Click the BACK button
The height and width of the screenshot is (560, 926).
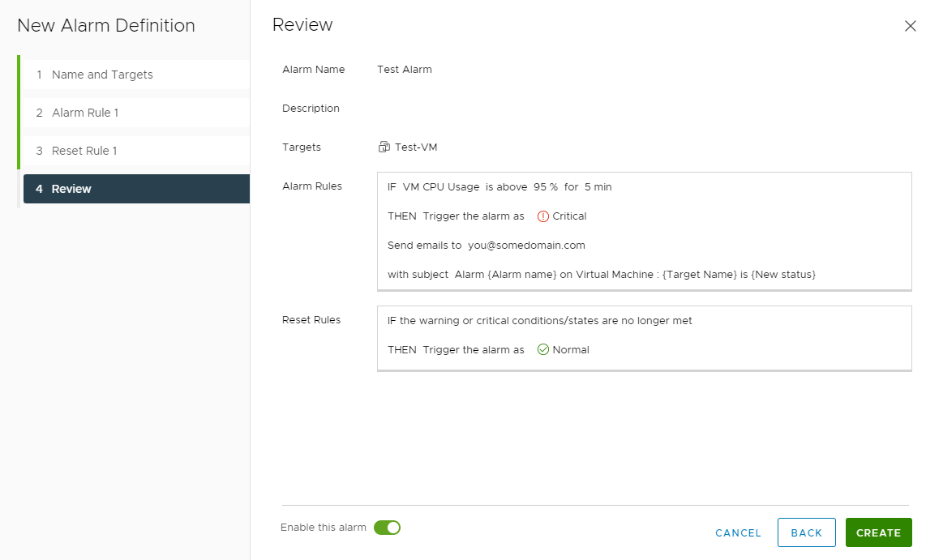click(806, 533)
